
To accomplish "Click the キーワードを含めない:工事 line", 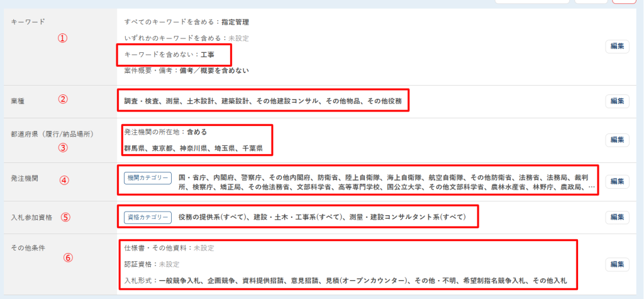I will point(169,54).
